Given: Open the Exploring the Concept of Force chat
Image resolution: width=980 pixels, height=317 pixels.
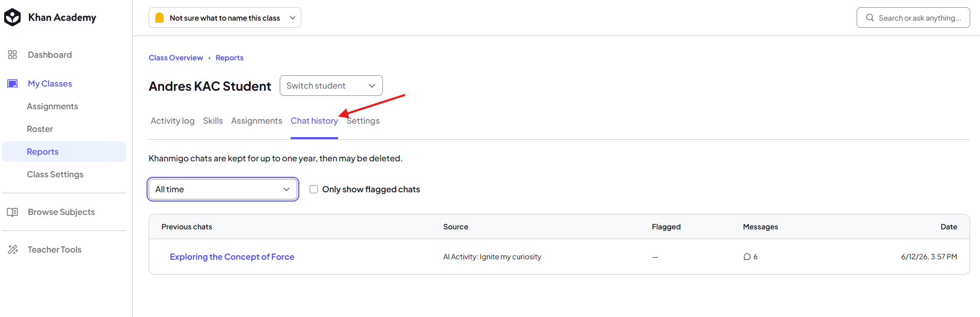Looking at the screenshot, I should coord(232,257).
